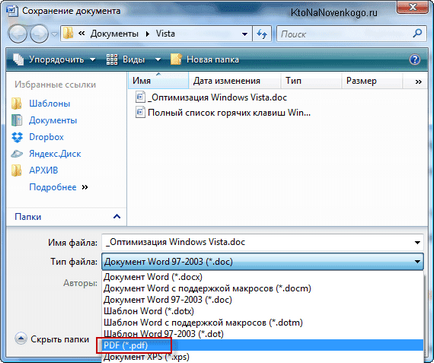434x363 pixels.
Task: Click the magnifier search icon
Action: (418, 33)
